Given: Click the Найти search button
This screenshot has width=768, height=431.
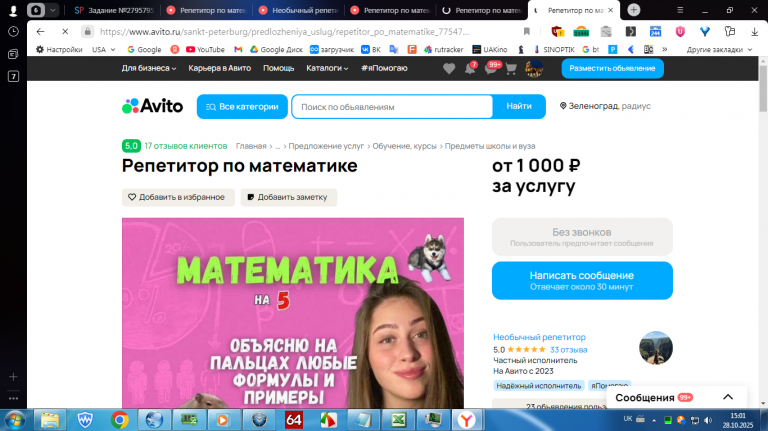Looking at the screenshot, I should click(519, 106).
